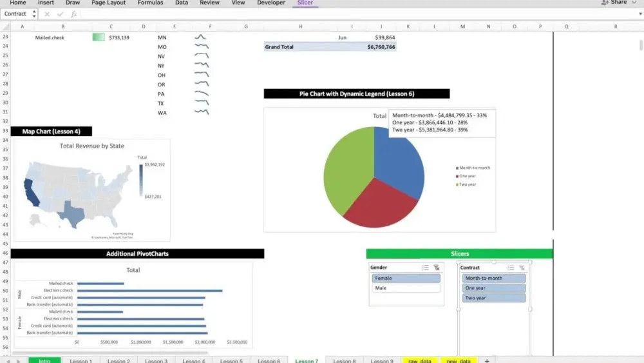This screenshot has width=644, height=363.
Task: Click the Share button
Action: click(x=615, y=3)
